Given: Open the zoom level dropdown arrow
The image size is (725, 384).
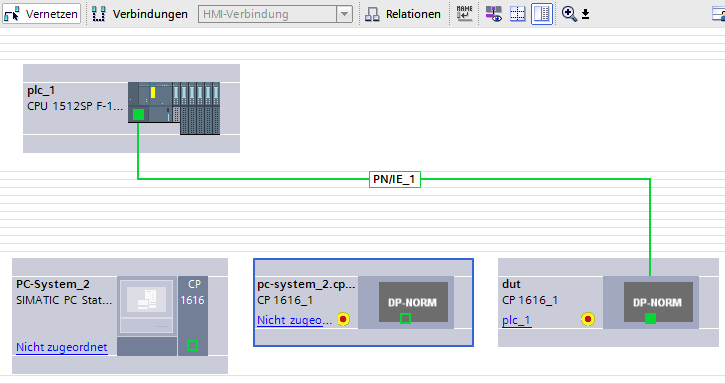Looking at the screenshot, I should pyautogui.click(x=585, y=14).
